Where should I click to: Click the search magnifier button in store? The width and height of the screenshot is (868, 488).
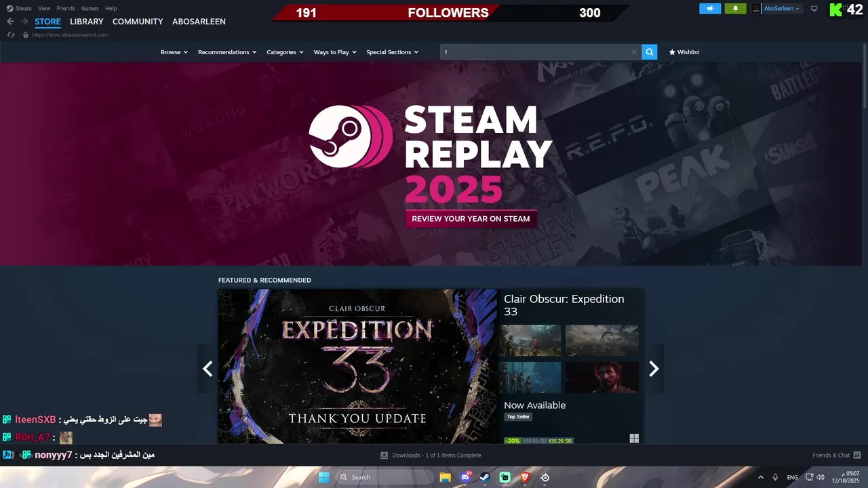point(649,52)
